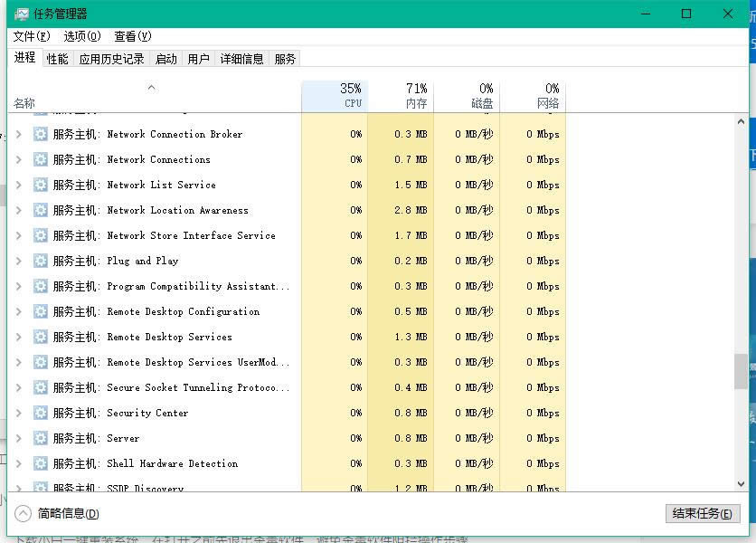Open the 查看 menu
The image size is (756, 543).
132,36
